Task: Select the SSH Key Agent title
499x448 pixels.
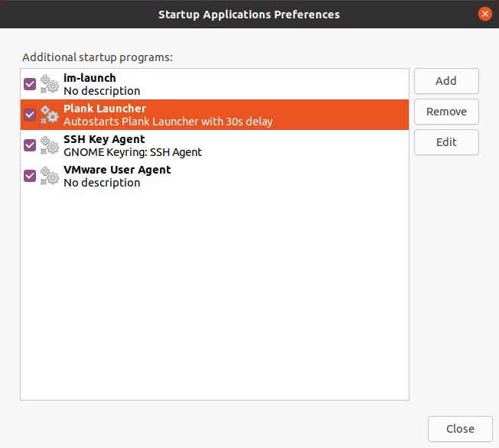Action: [104, 139]
